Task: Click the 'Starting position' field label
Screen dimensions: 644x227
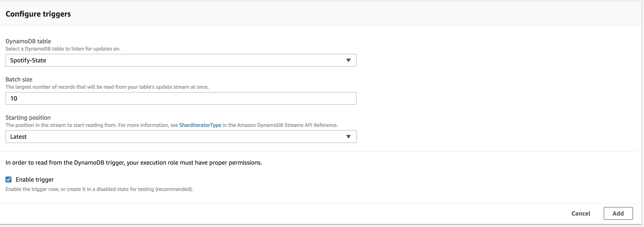Action: point(28,118)
